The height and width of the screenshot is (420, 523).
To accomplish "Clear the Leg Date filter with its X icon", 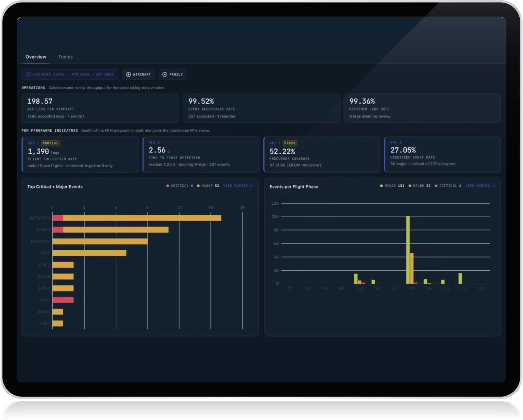I will (28, 75).
